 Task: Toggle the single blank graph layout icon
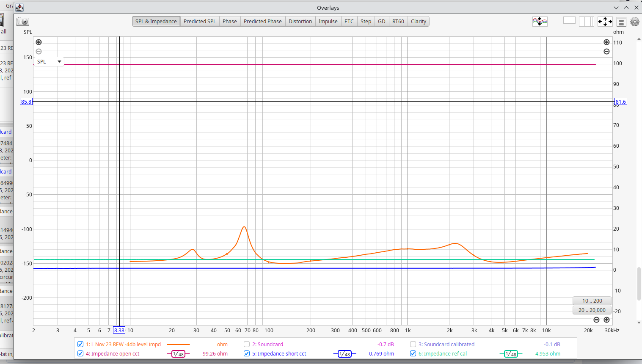[569, 20]
